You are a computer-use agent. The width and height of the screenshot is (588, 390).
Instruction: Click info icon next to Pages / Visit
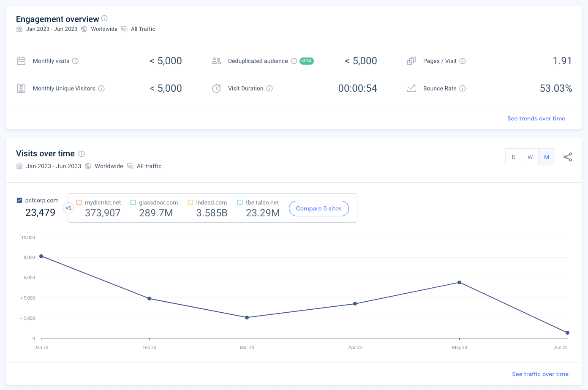click(x=463, y=61)
